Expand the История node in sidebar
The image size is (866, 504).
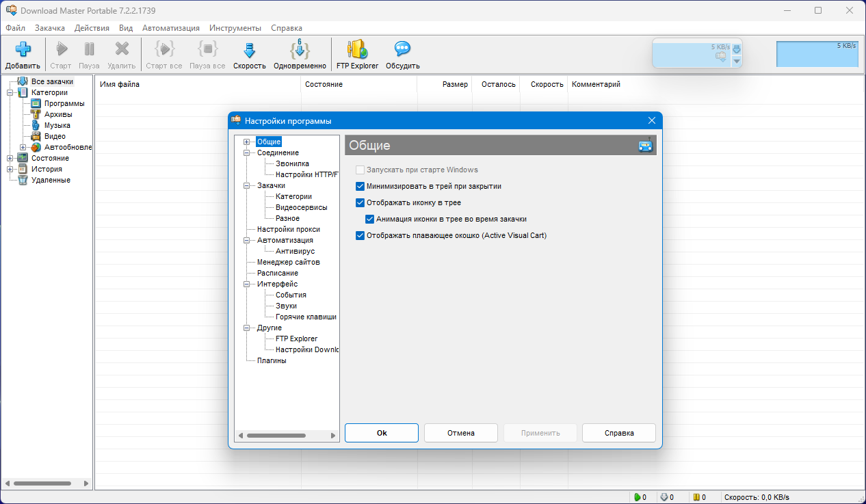click(x=10, y=169)
